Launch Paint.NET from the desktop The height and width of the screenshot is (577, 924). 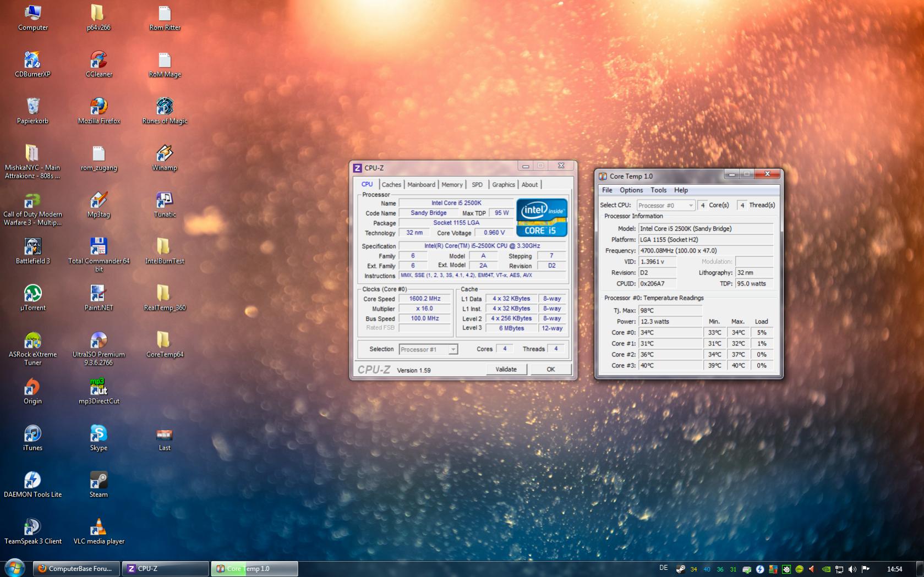pos(99,298)
